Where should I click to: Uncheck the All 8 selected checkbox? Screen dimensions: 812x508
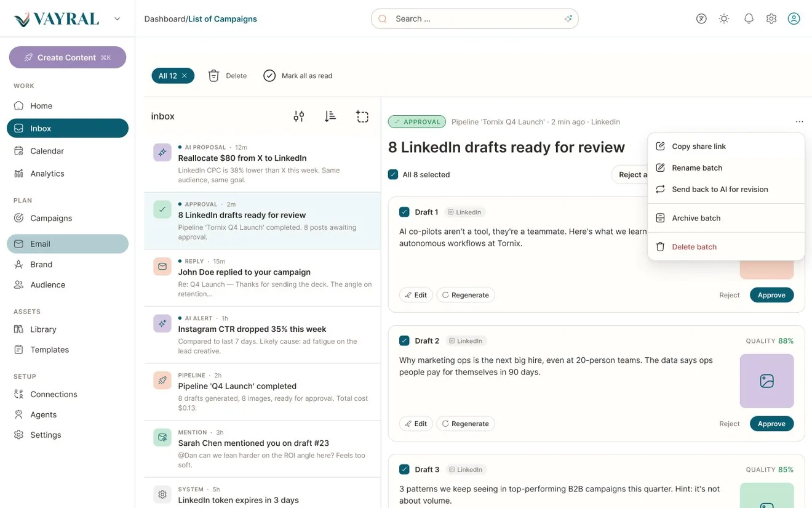(x=393, y=174)
